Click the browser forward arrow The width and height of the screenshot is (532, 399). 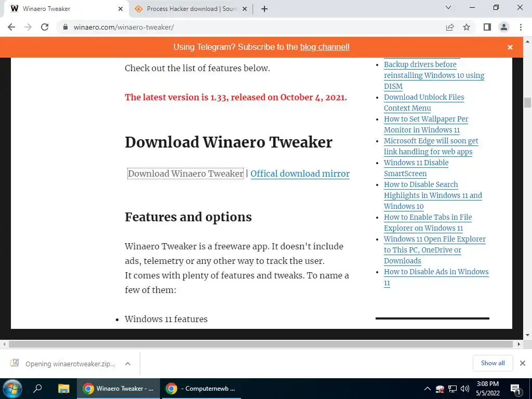tap(28, 27)
